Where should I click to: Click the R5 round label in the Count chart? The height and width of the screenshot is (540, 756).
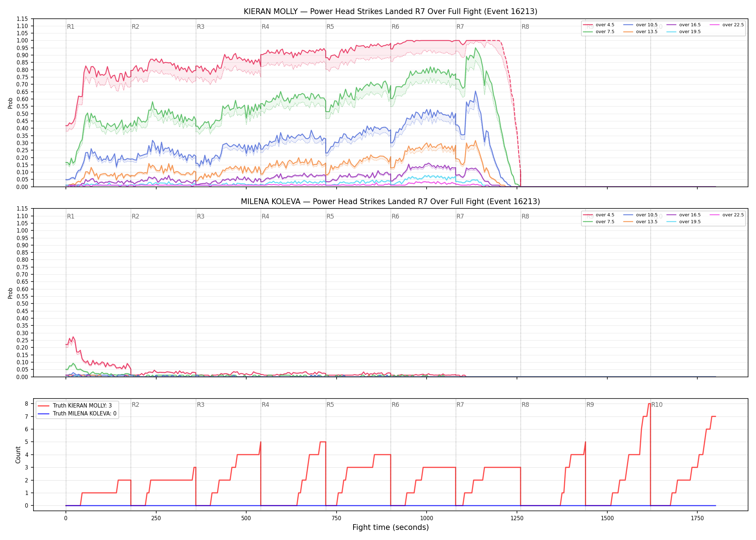pyautogui.click(x=330, y=405)
